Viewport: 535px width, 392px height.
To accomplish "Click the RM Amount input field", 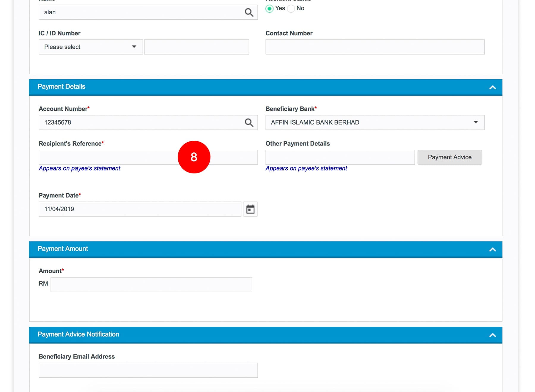I will coord(151,284).
